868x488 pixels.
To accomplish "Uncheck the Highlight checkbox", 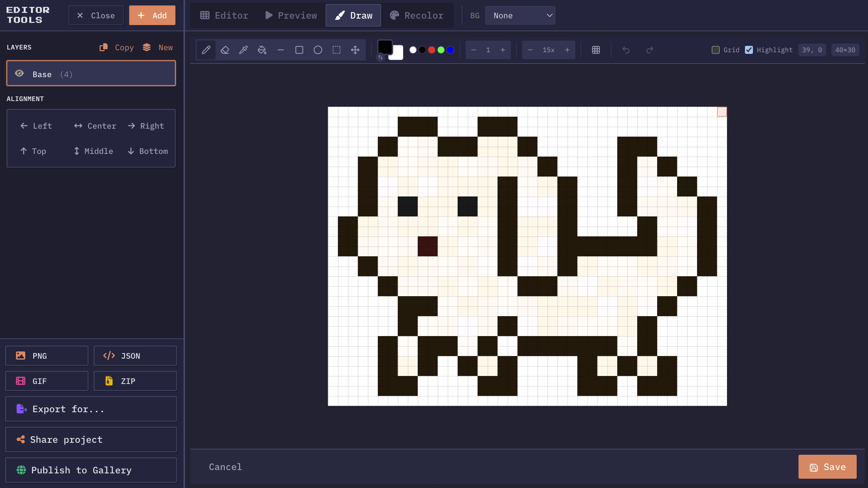I will (x=749, y=50).
